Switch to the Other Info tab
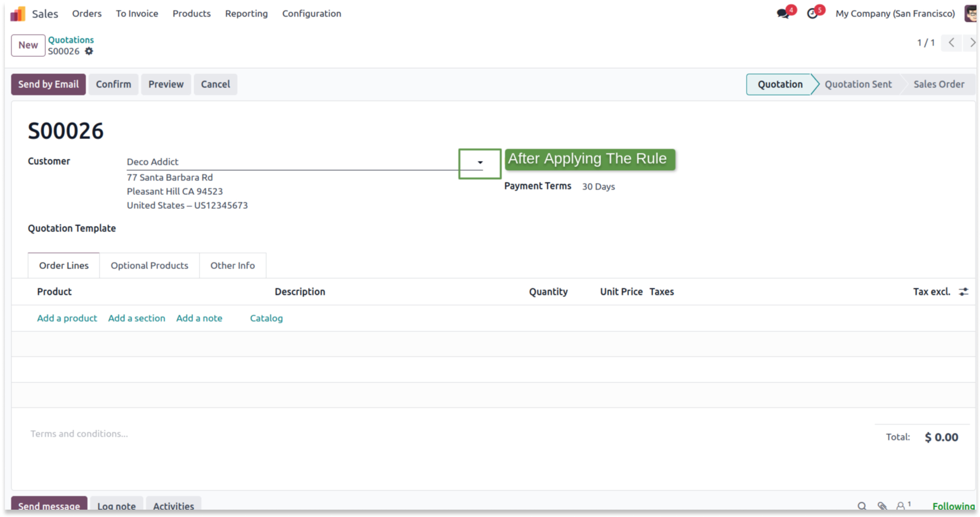This screenshot has height=517, width=980. [232, 265]
